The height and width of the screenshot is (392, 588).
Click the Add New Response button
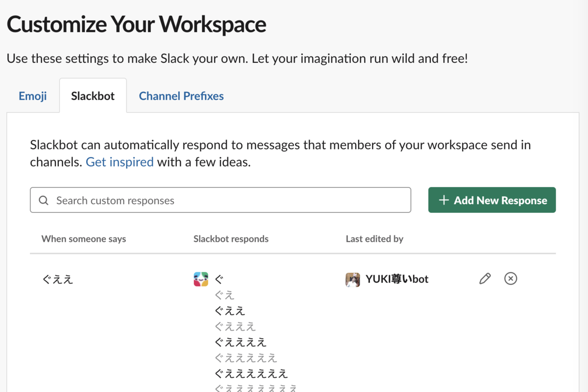(492, 200)
